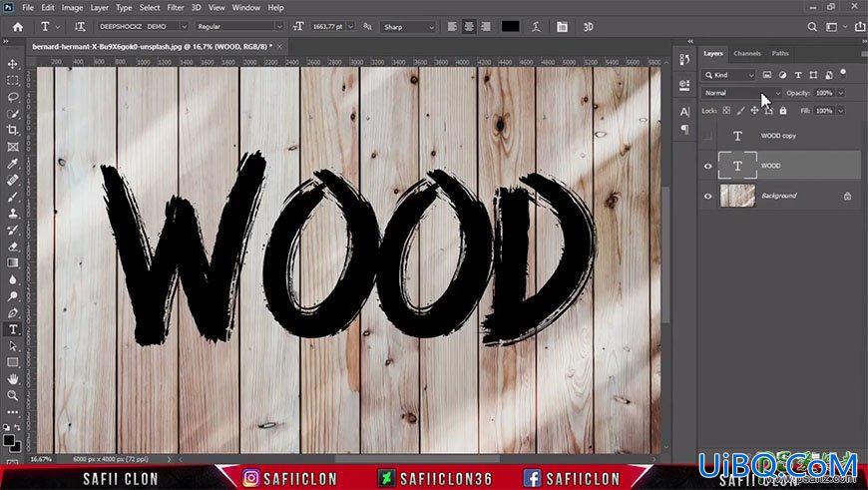Toggle lock position
Screen dimensions: 868x490
click(754, 111)
